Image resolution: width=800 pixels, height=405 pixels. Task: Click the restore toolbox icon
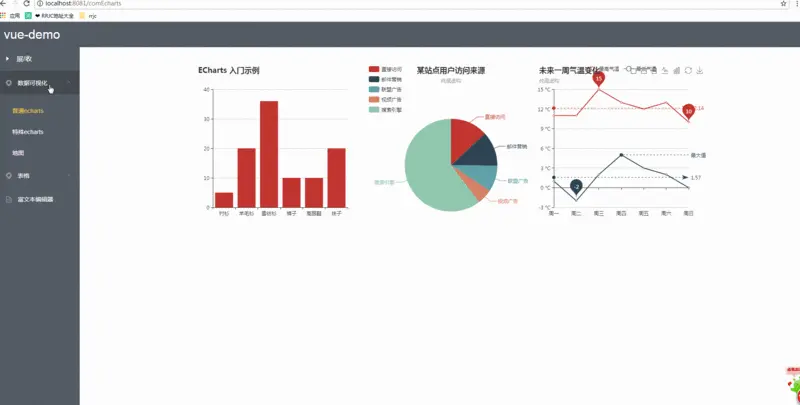click(x=688, y=70)
